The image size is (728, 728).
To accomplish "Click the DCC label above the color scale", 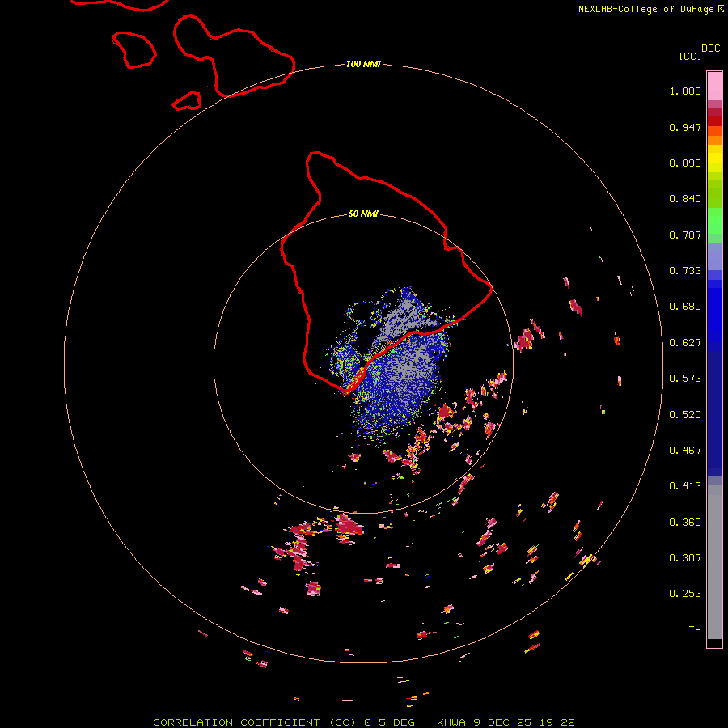I will click(x=710, y=49).
